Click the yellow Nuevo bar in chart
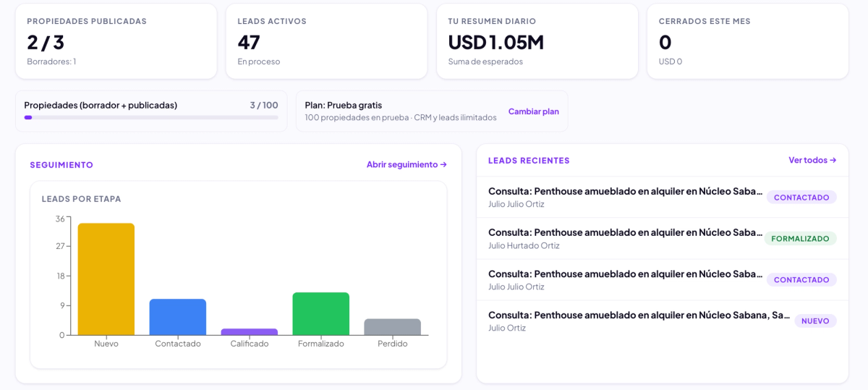The image size is (868, 390). pos(106,279)
